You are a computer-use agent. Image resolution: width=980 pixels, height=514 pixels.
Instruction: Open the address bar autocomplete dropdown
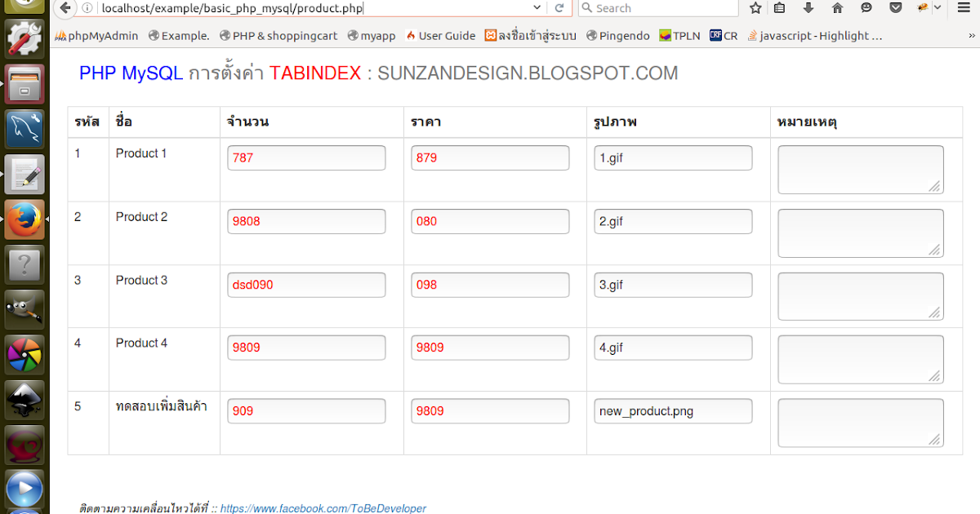tap(537, 7)
